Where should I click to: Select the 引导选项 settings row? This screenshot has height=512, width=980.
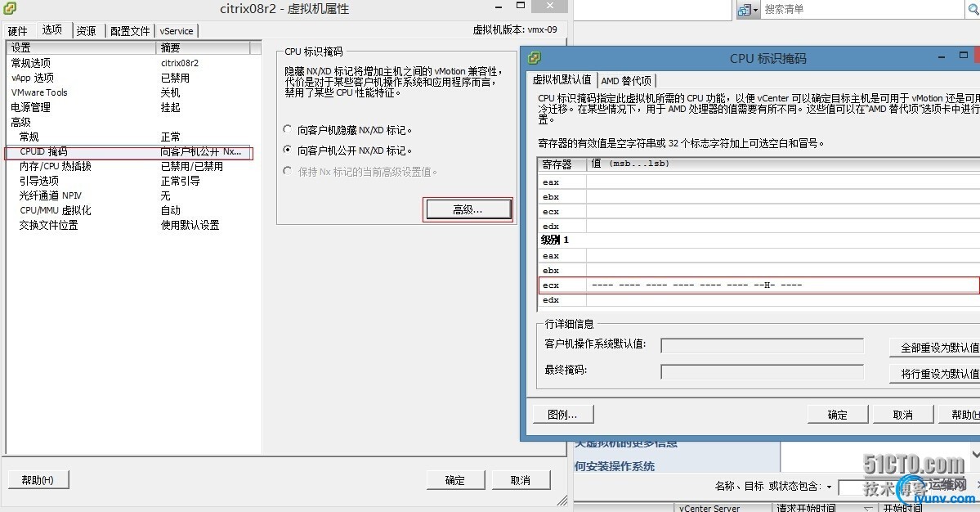pos(132,182)
